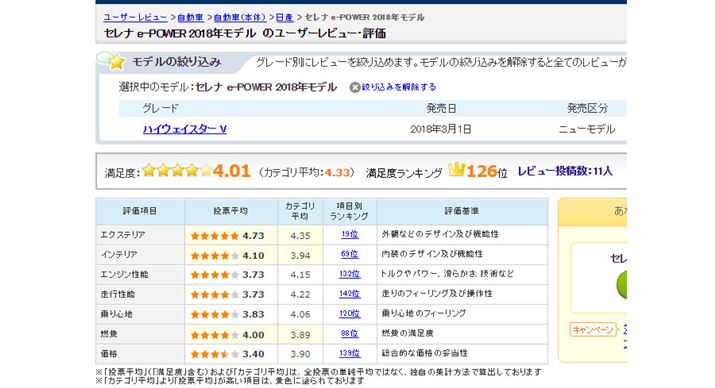Select the 価格 row label
The width and height of the screenshot is (715, 388).
(109, 354)
